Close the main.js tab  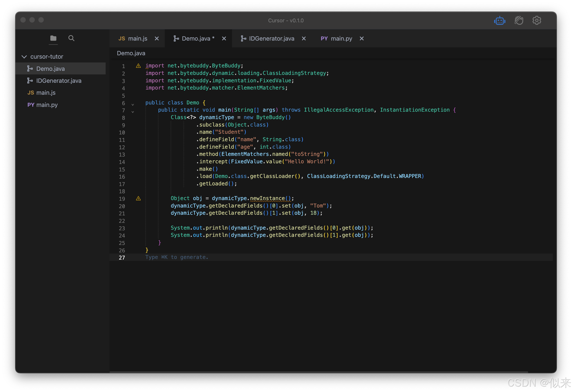click(156, 39)
